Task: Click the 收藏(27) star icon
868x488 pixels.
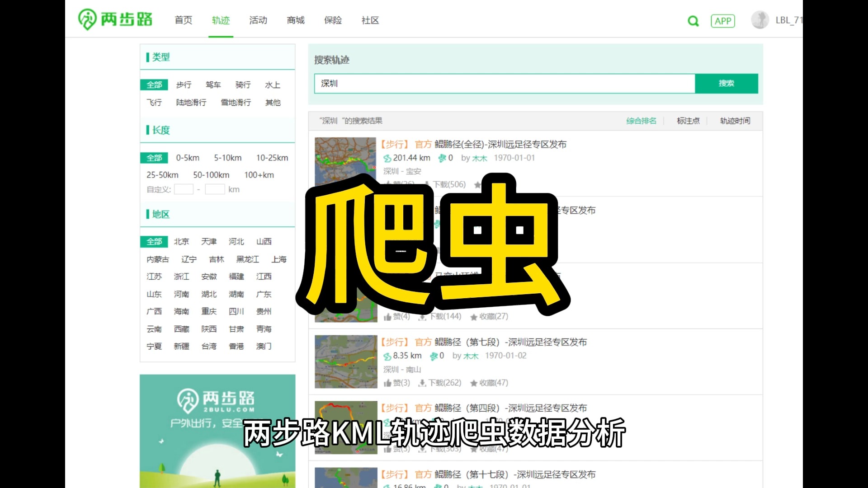Action: click(474, 317)
